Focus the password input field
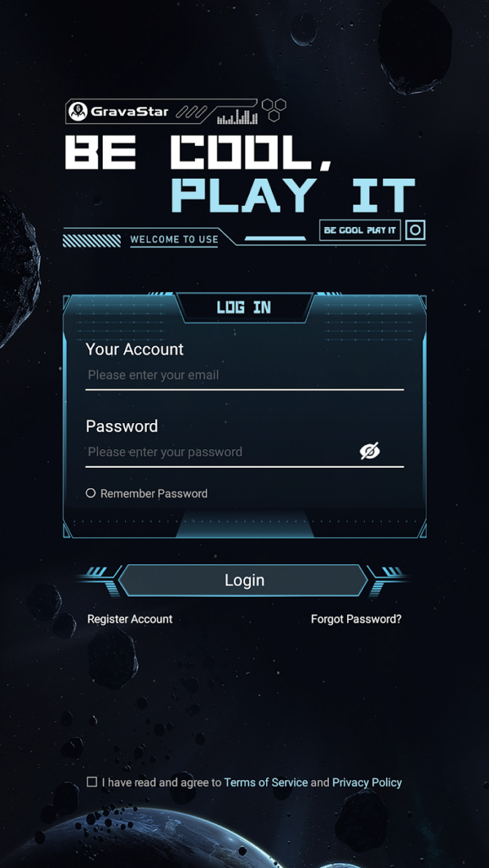Image resolution: width=489 pixels, height=868 pixels. (x=219, y=452)
